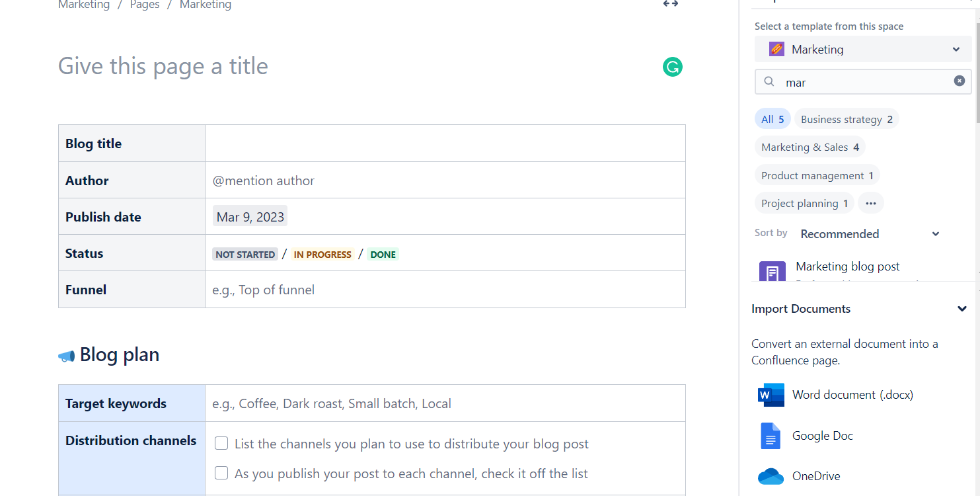
Task: Open more category filters via ellipsis icon
Action: (870, 202)
